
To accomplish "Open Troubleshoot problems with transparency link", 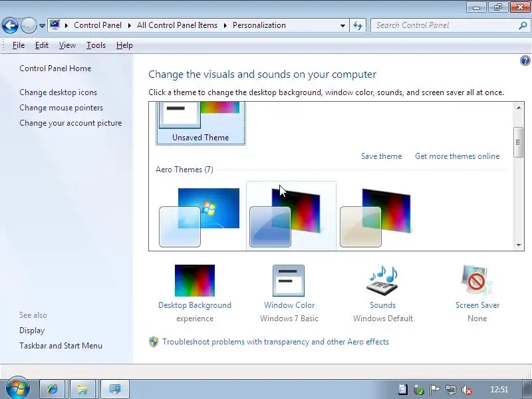I will click(275, 342).
